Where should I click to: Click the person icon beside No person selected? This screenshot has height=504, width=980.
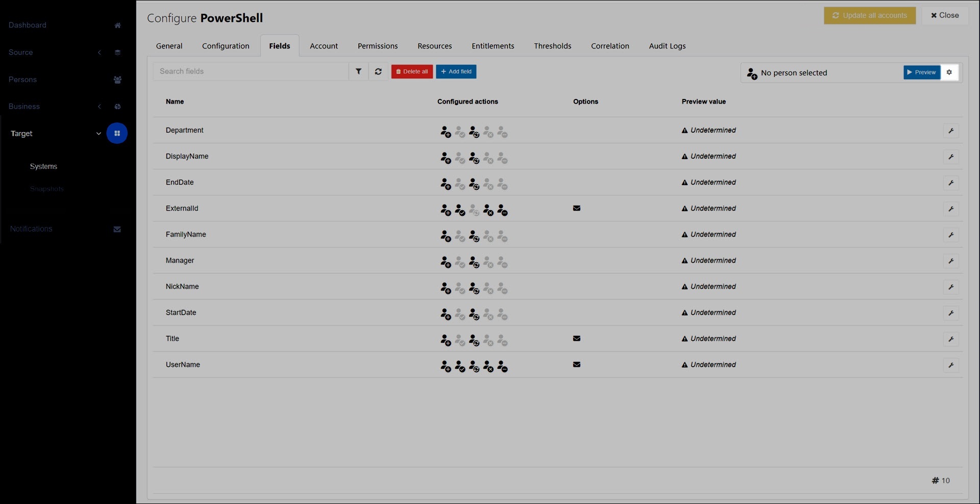click(x=752, y=73)
